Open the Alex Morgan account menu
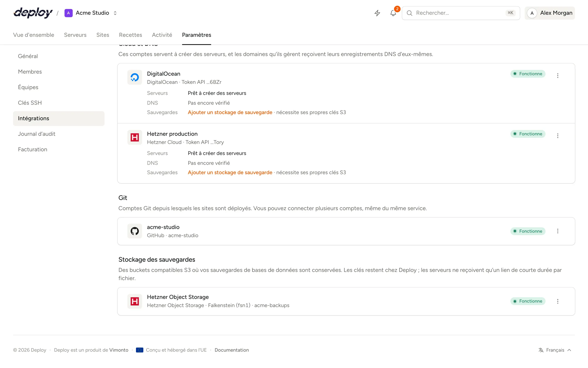This screenshot has height=368, width=588. pos(550,13)
